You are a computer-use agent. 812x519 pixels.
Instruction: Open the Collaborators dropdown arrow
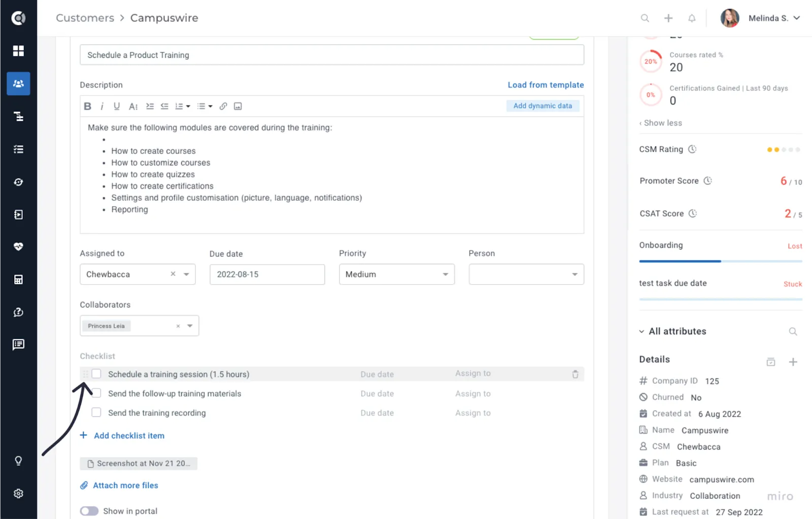(190, 326)
